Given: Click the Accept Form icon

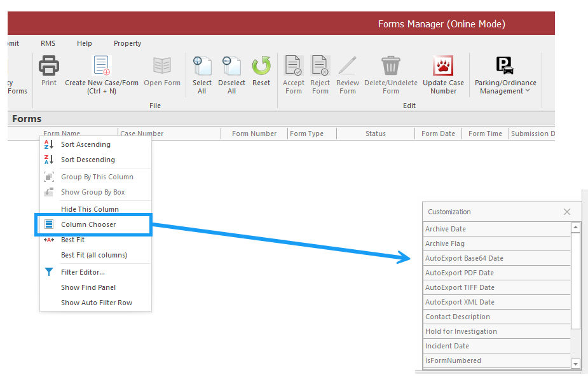Looking at the screenshot, I should click(x=293, y=65).
